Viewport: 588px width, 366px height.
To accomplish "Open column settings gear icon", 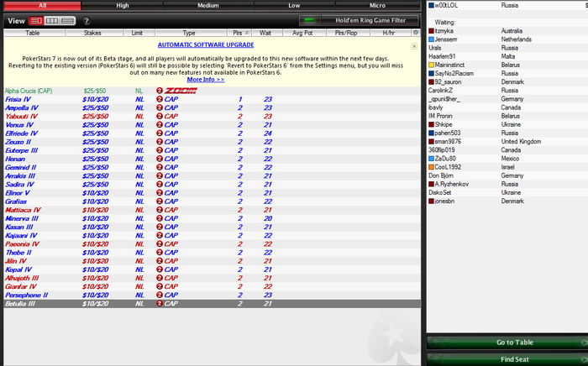I will click(416, 33).
